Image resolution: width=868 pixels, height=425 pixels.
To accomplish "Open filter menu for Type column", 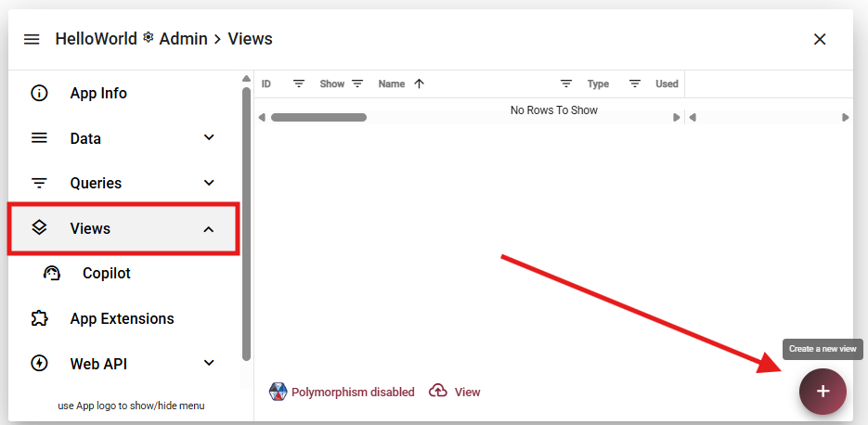I will (x=635, y=84).
